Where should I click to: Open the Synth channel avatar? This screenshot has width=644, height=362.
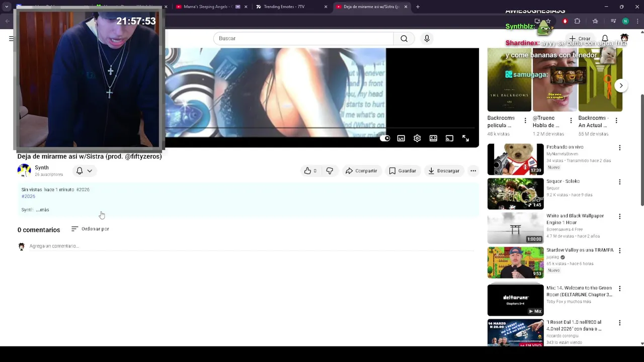24,171
